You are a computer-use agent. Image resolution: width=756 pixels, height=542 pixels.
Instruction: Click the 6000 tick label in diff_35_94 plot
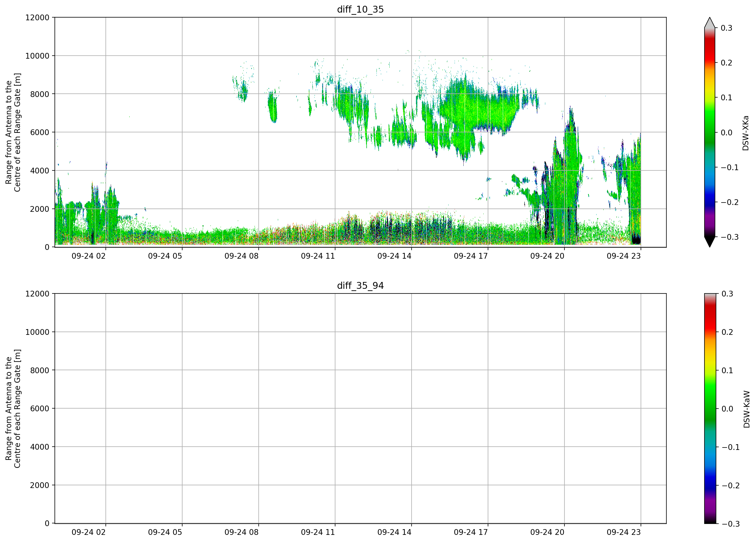(40, 409)
